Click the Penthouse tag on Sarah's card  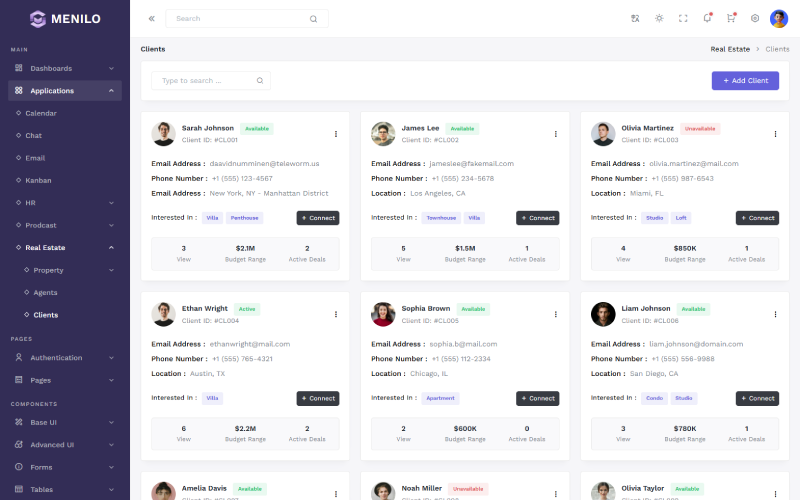[x=244, y=218]
